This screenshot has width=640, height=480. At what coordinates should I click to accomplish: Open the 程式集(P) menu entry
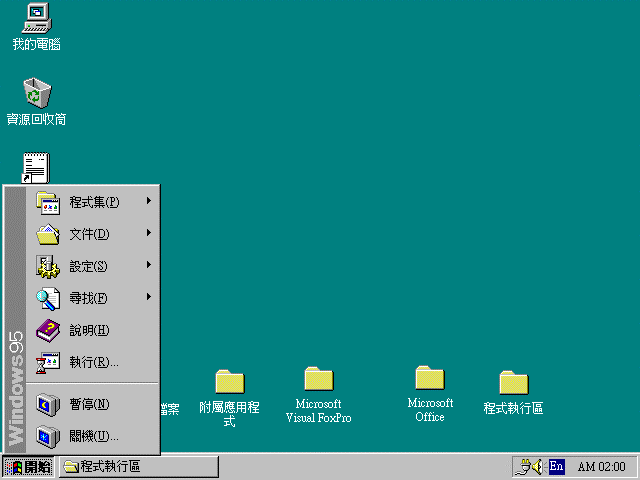(x=92, y=203)
